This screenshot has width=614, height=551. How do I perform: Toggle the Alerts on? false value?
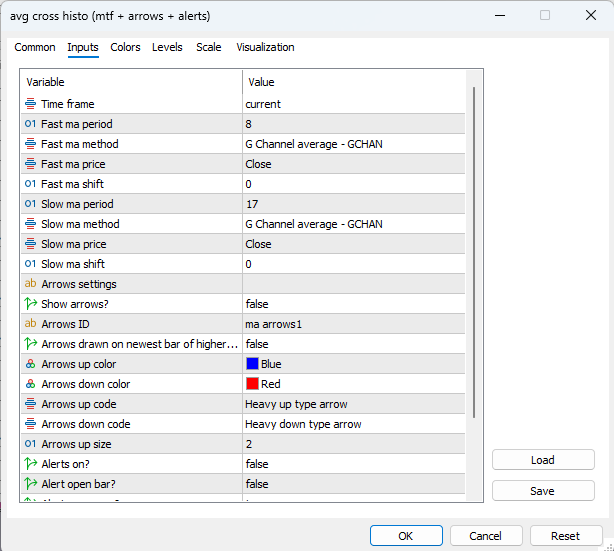[354, 464]
